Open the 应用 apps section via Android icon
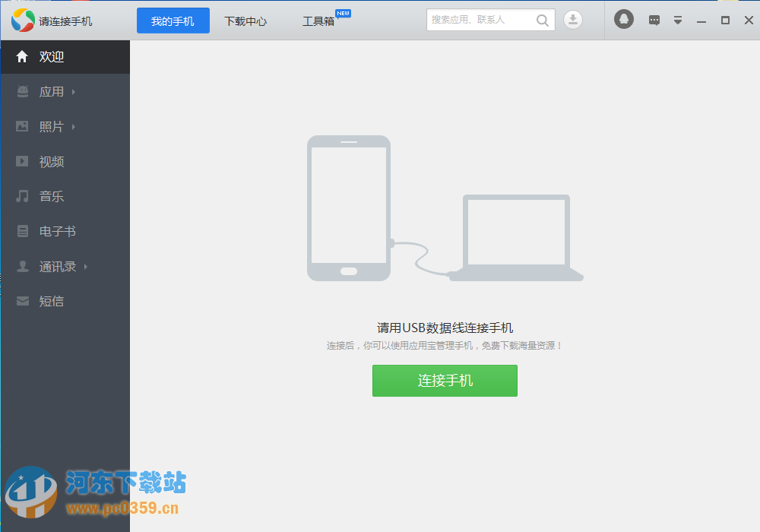 [21, 91]
